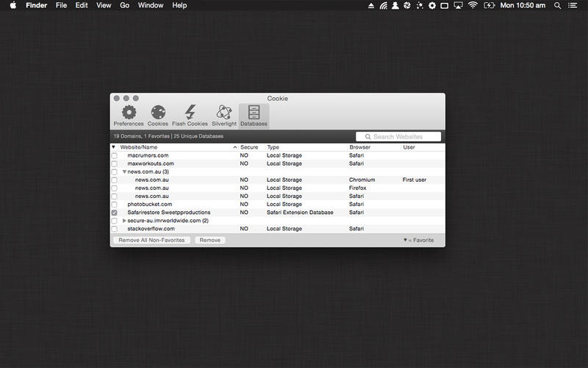588x368 pixels.
Task: Open the Flash Cookies section
Action: [190, 116]
